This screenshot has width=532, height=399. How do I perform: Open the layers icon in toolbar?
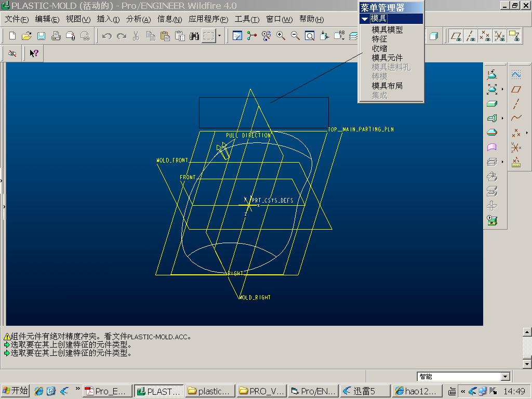[x=353, y=36]
